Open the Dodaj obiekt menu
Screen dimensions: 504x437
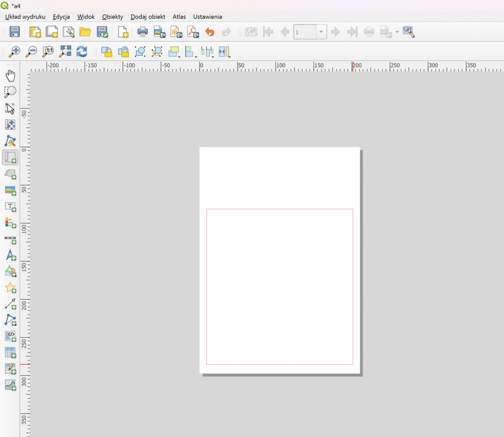click(x=148, y=17)
